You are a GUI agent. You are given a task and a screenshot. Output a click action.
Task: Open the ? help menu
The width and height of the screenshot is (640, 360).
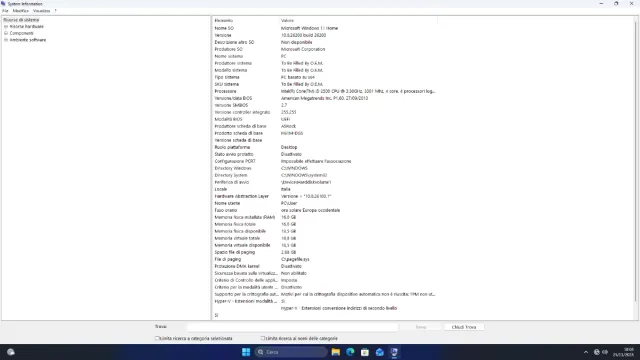pyautogui.click(x=56, y=11)
